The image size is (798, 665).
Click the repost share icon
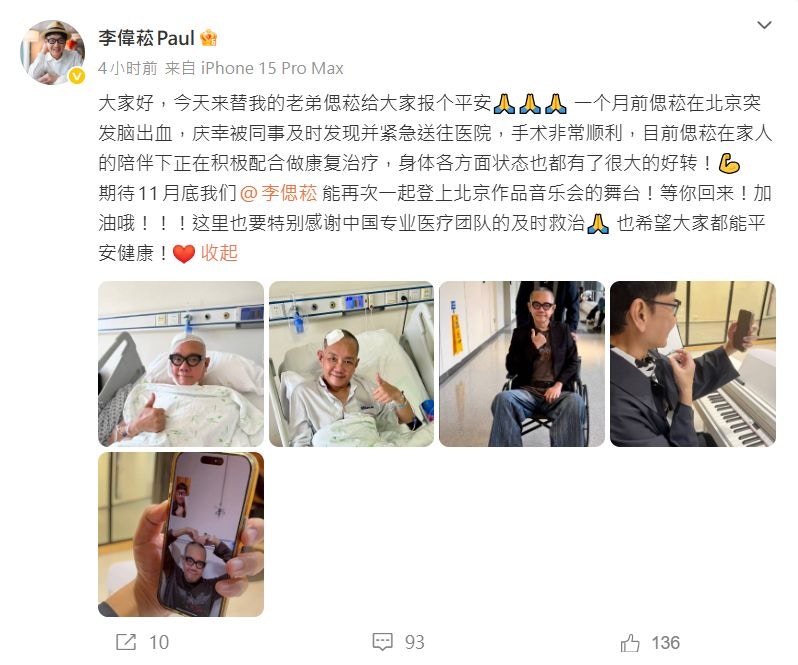[126, 642]
